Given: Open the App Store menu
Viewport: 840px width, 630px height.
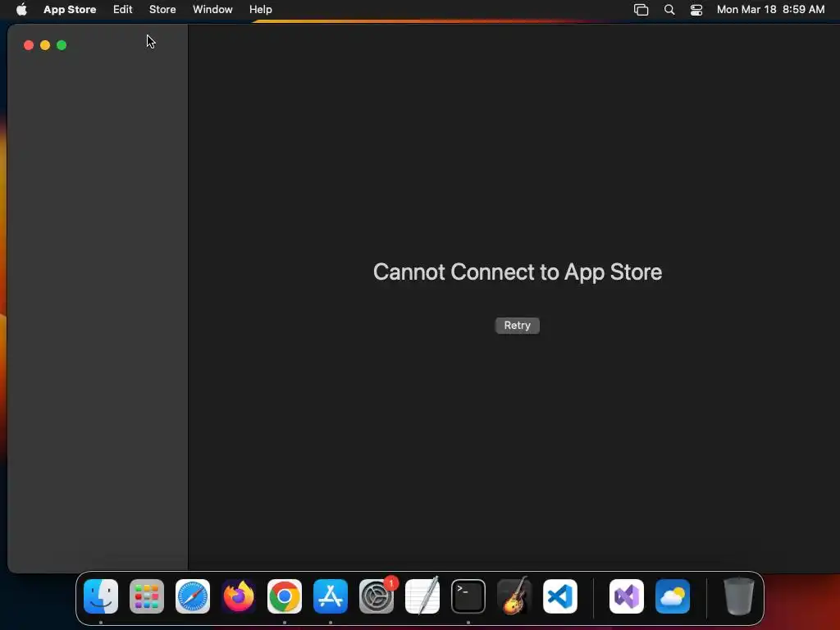Looking at the screenshot, I should [70, 10].
